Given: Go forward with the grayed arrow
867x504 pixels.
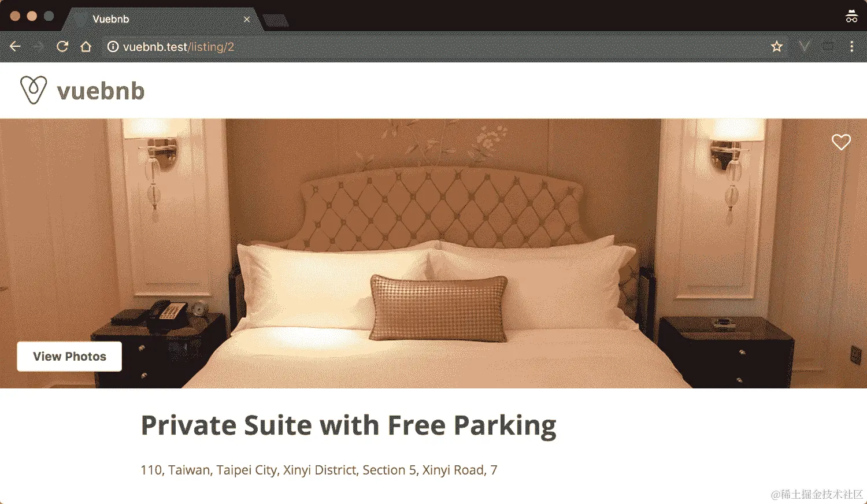Looking at the screenshot, I should [38, 47].
